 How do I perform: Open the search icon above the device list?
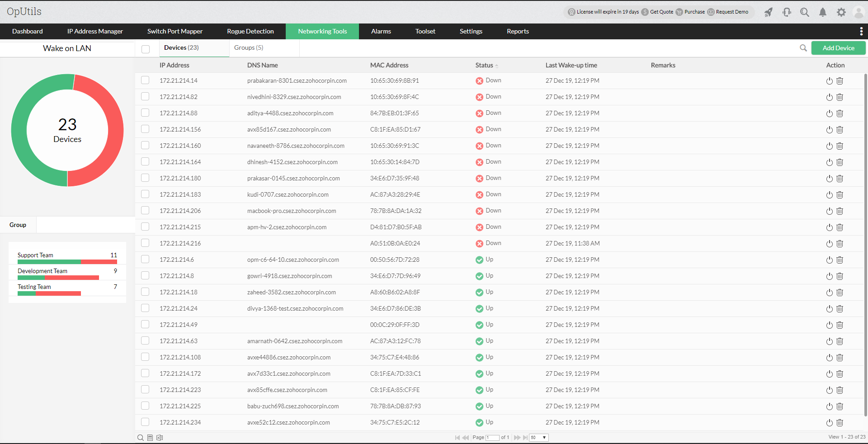(803, 47)
